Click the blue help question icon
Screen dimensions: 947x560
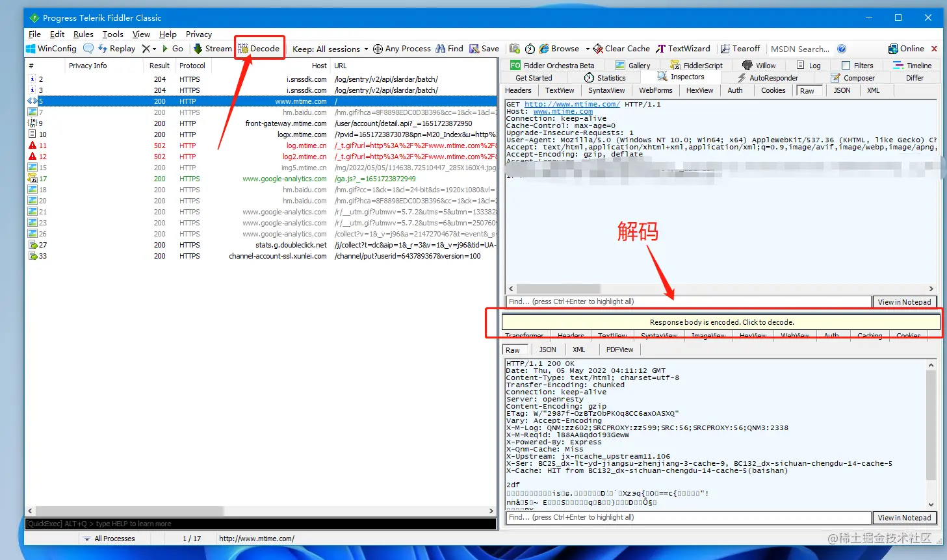tap(842, 49)
